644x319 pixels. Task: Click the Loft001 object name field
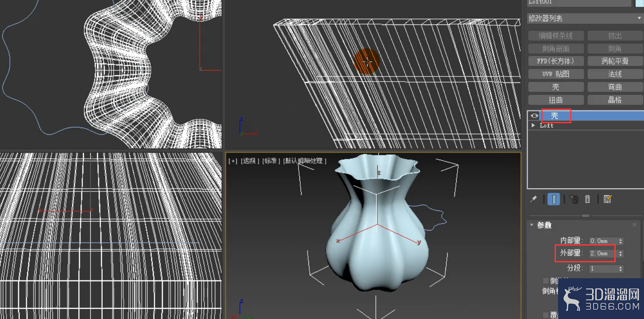pyautogui.click(x=579, y=3)
